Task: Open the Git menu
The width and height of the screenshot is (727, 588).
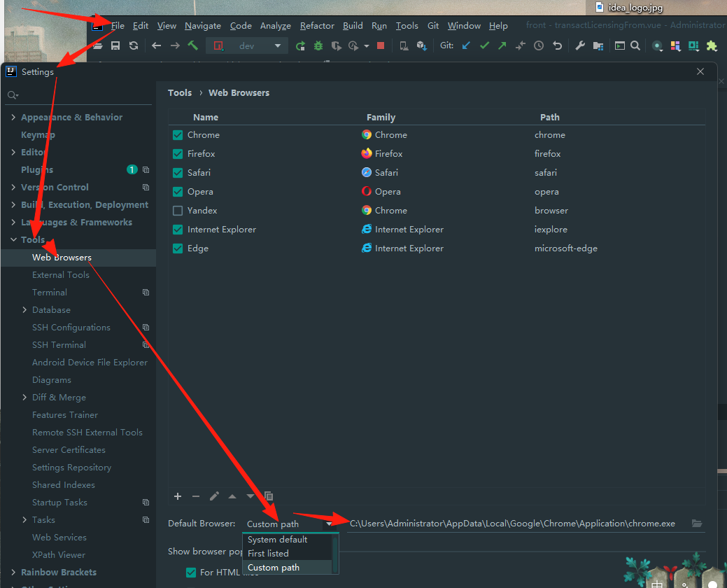Action: coord(433,26)
